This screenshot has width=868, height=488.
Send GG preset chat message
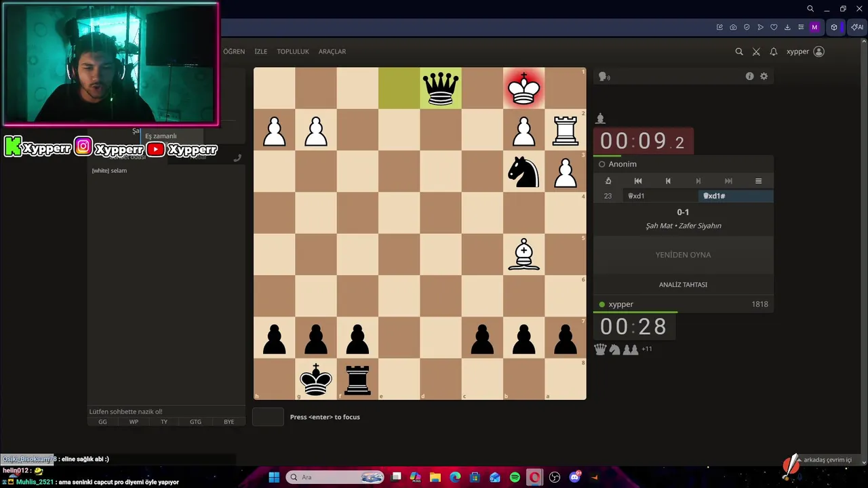[x=102, y=422]
